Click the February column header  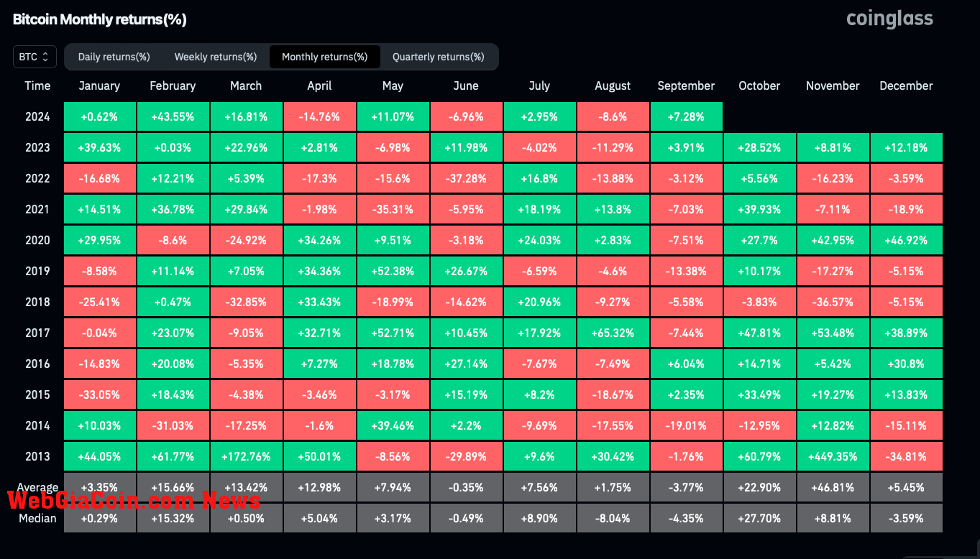173,86
